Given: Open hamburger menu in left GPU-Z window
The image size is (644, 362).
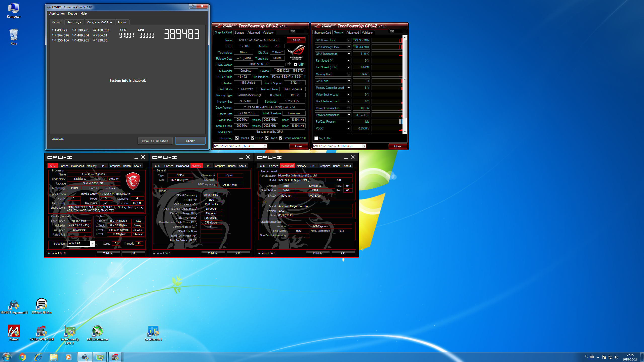Looking at the screenshot, I should pos(305,31).
